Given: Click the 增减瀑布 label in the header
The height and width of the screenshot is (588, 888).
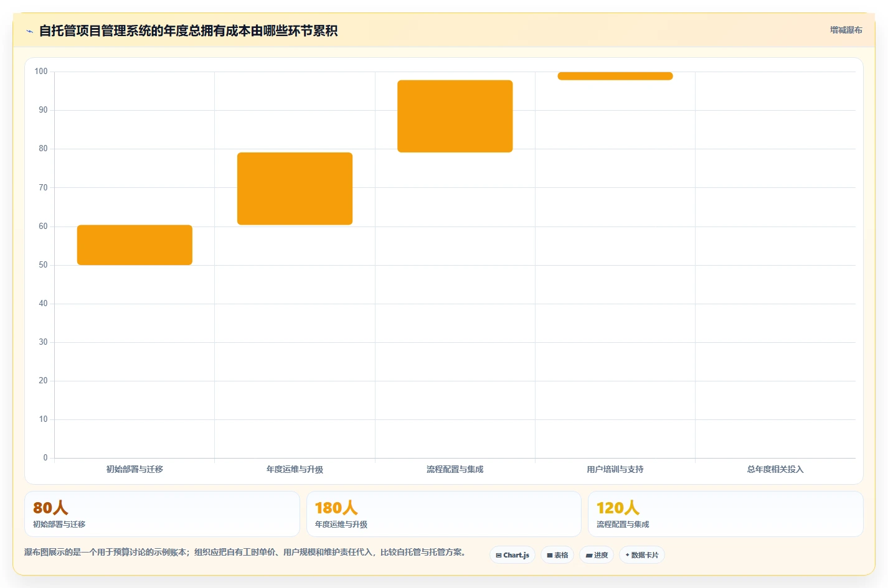Looking at the screenshot, I should point(846,30).
